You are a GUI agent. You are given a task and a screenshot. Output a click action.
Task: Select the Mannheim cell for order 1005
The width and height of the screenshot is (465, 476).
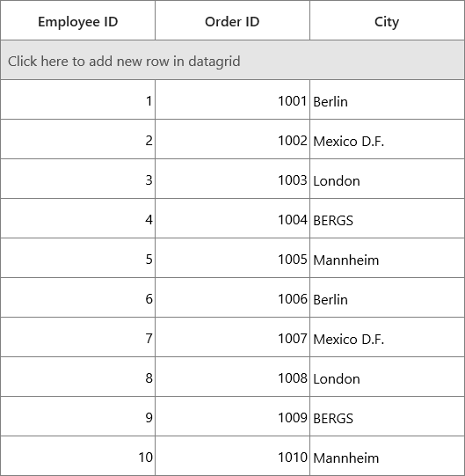(x=387, y=258)
